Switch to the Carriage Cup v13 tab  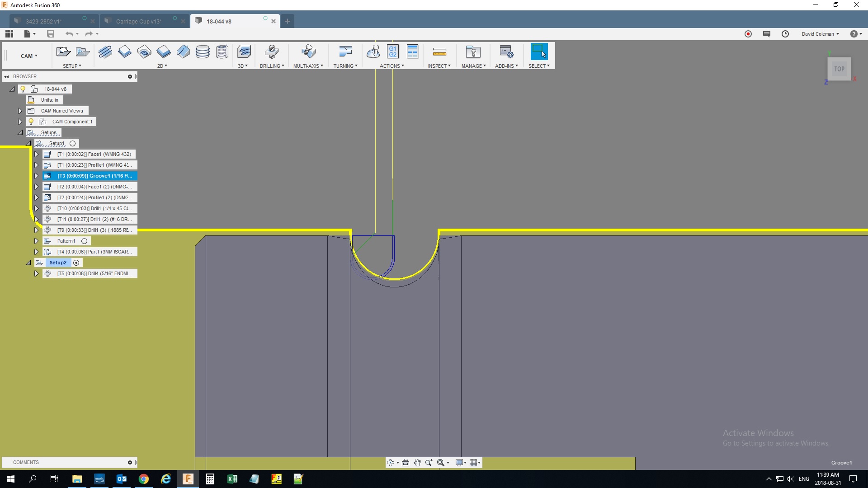(139, 21)
